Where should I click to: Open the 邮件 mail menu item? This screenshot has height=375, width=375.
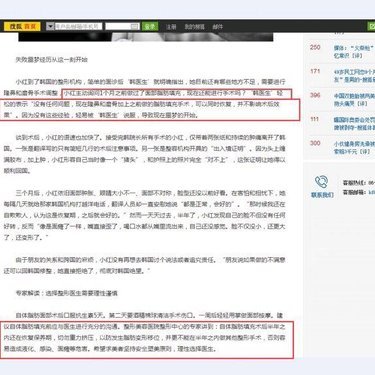click(x=217, y=27)
